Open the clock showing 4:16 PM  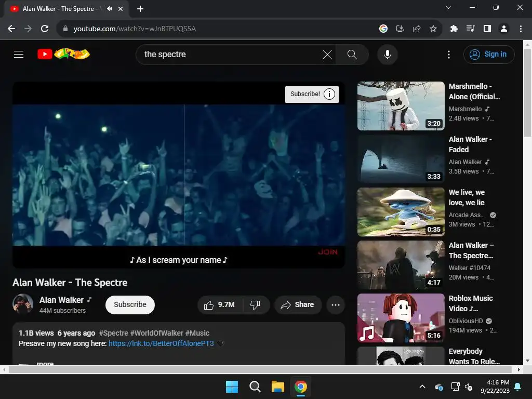pyautogui.click(x=495, y=387)
